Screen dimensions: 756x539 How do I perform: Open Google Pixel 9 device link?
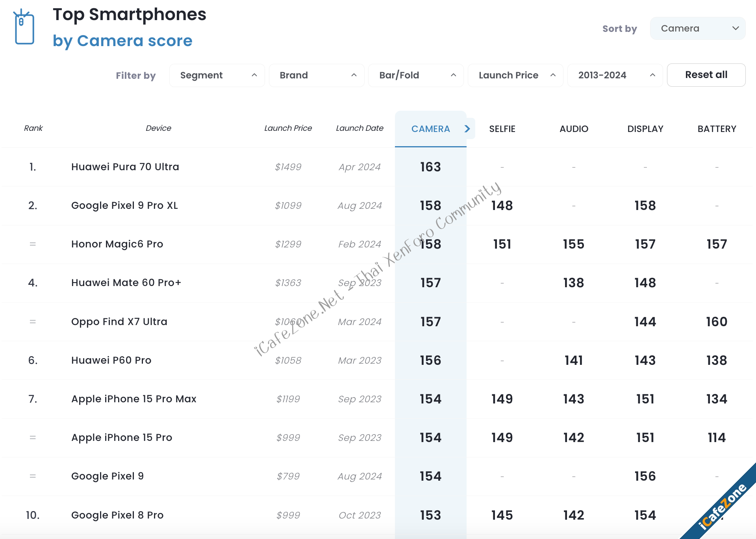pos(107,476)
